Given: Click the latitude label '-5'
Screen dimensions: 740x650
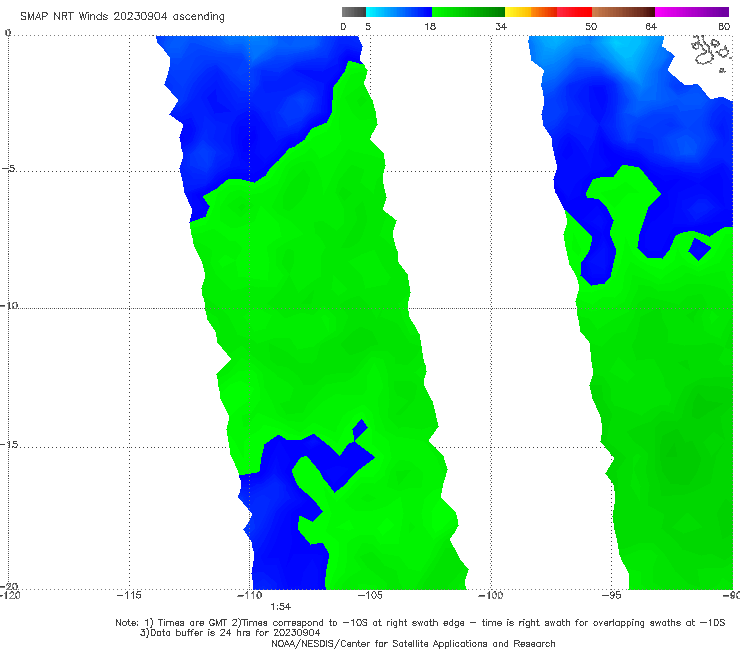Looking at the screenshot, I should [x=9, y=168].
